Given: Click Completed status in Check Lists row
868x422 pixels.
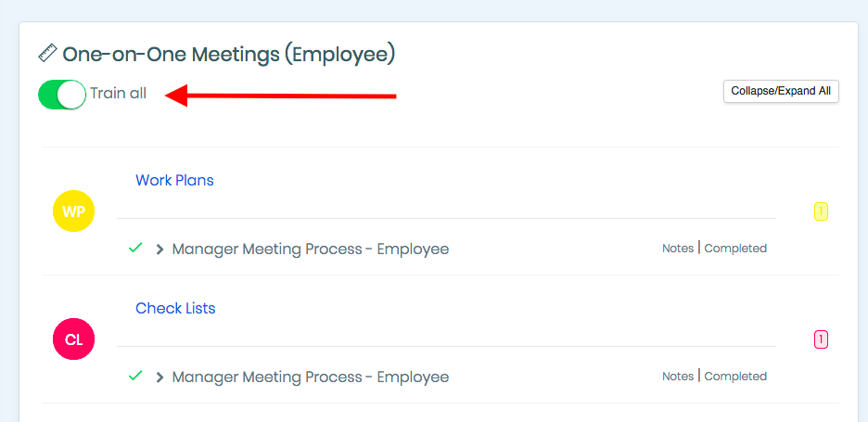Looking at the screenshot, I should click(735, 376).
